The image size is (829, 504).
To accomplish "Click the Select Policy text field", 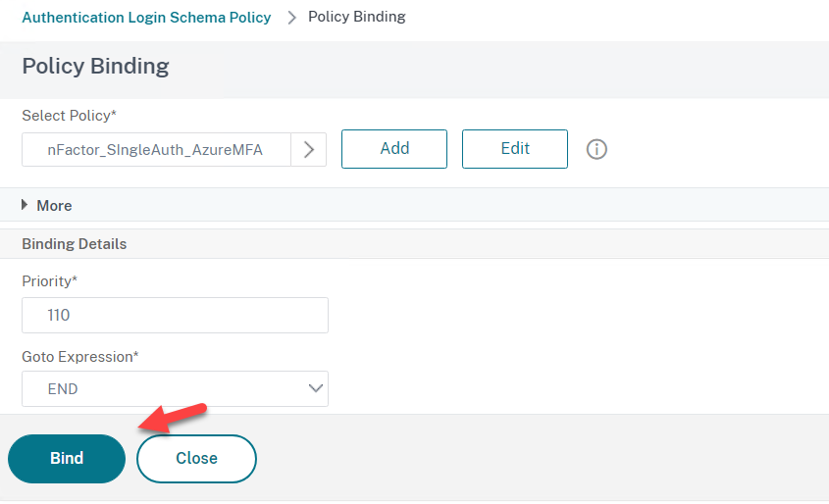I will click(157, 149).
